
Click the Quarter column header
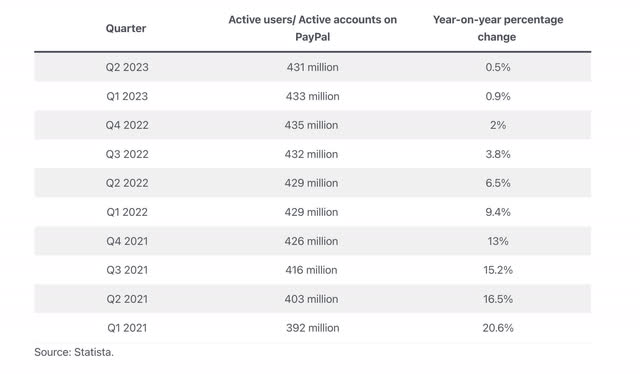(126, 28)
